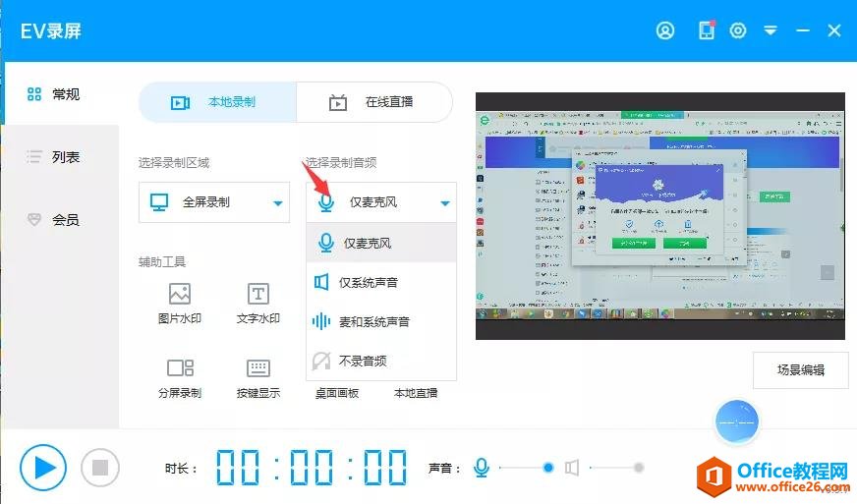The image size is (857, 504).
Task: Choose 仅系统声音 option
Action: pyautogui.click(x=381, y=283)
